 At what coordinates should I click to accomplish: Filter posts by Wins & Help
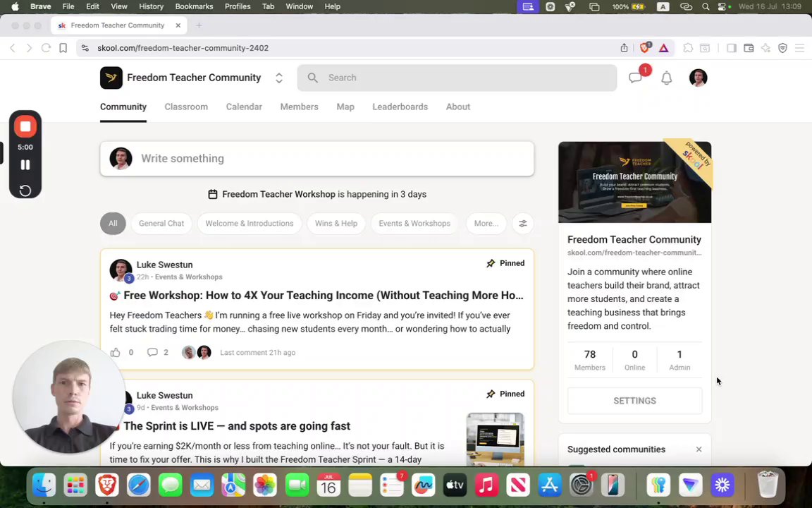(x=336, y=224)
